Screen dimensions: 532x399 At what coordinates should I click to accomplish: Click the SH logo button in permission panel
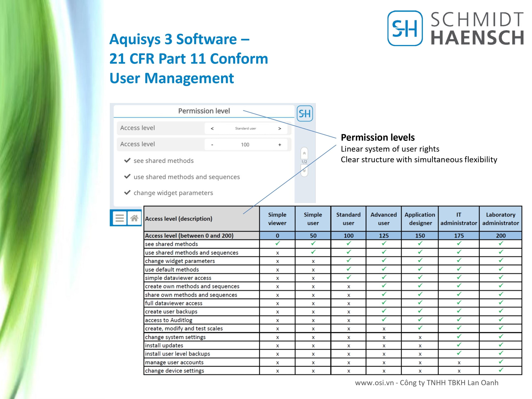tap(305, 113)
